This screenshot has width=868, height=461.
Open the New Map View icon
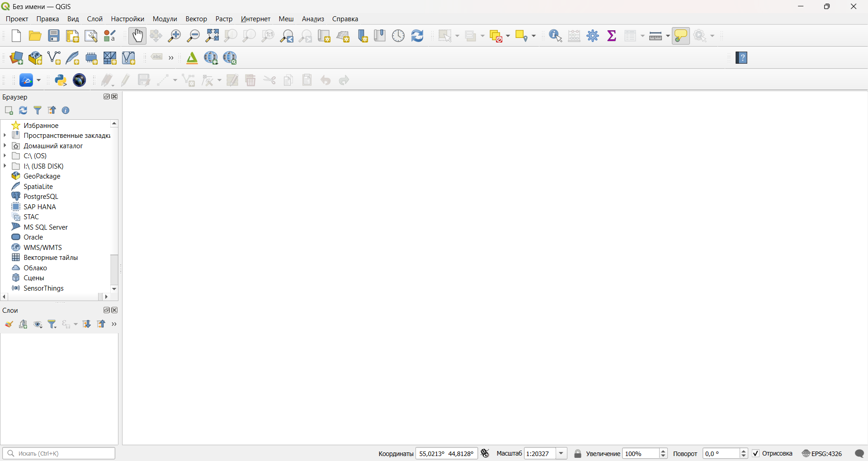point(324,36)
